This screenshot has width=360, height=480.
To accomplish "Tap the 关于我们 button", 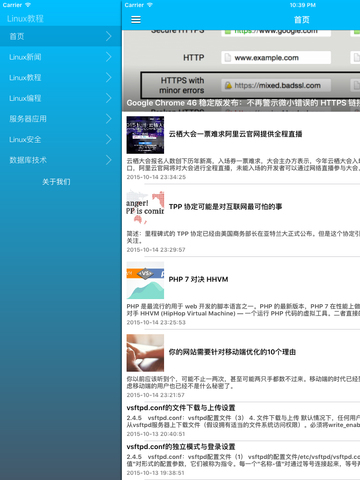I will [56, 182].
